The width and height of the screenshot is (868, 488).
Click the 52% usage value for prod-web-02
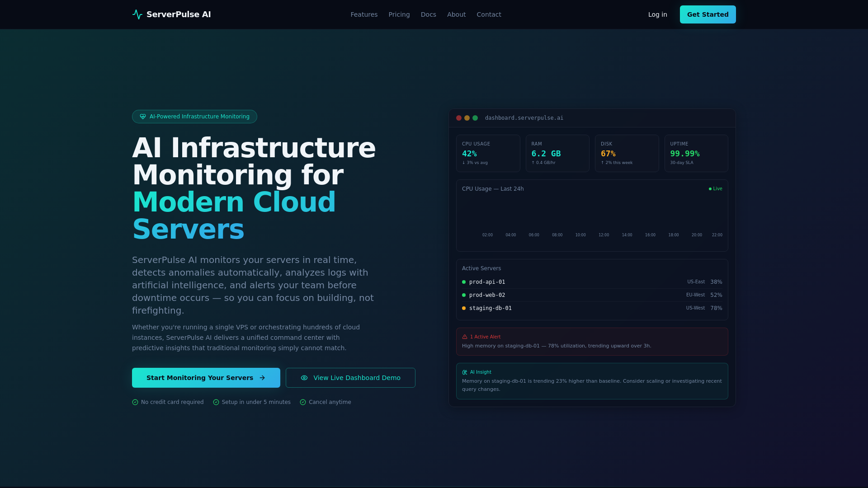716,295
